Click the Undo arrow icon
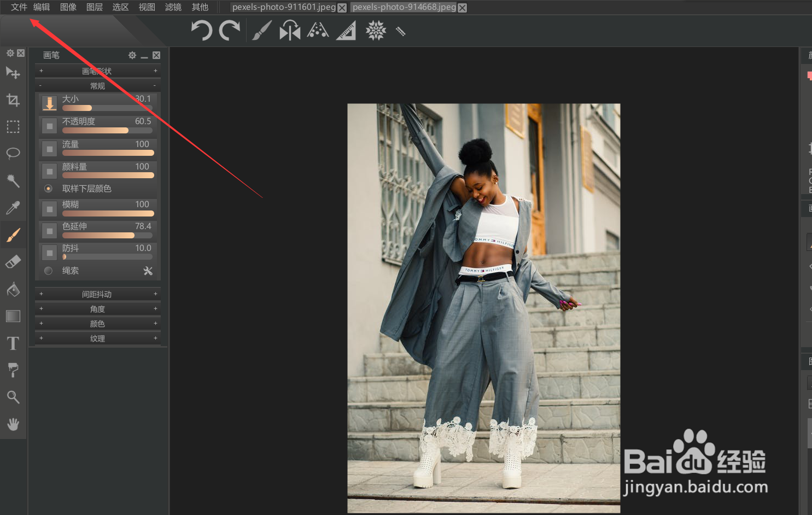812x515 pixels. tap(201, 31)
